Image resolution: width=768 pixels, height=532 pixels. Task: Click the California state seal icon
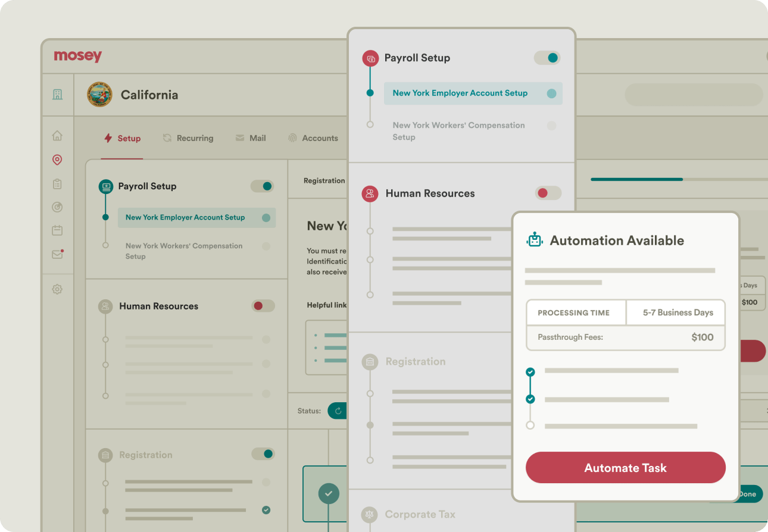(99, 95)
